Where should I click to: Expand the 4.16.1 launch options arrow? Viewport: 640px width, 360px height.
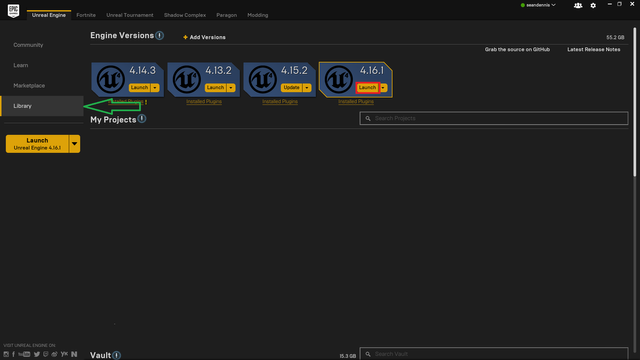[x=383, y=87]
